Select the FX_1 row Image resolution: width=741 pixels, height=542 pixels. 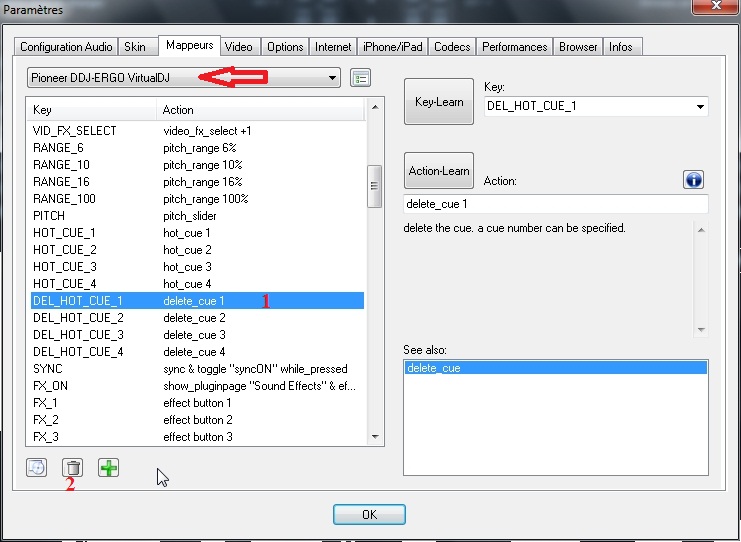198,403
